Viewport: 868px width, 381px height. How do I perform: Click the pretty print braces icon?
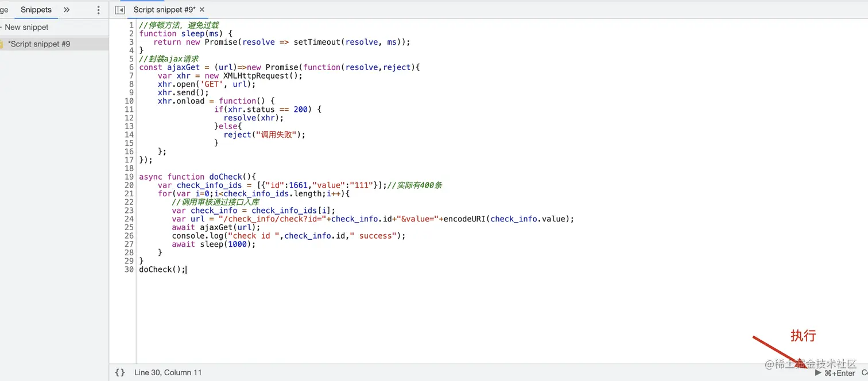click(x=120, y=372)
